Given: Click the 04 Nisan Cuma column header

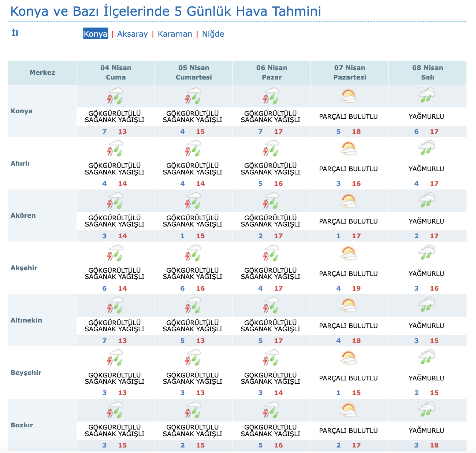Looking at the screenshot, I should coord(116,73).
